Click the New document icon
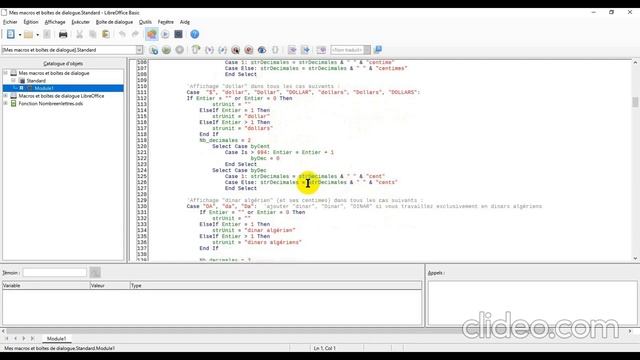Screen dimensions: 640x360 [10, 35]
